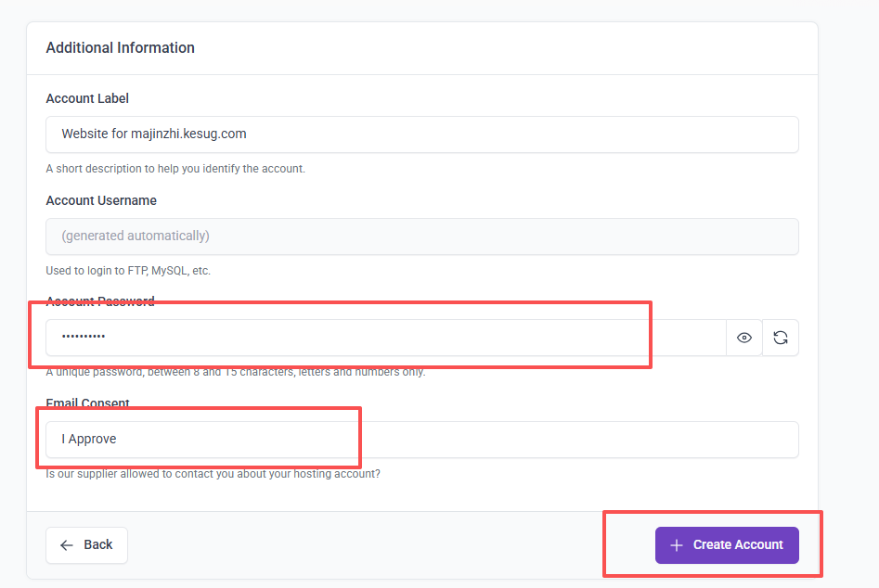The width and height of the screenshot is (879, 588).
Task: Submit with the Create Account button
Action: click(x=727, y=545)
